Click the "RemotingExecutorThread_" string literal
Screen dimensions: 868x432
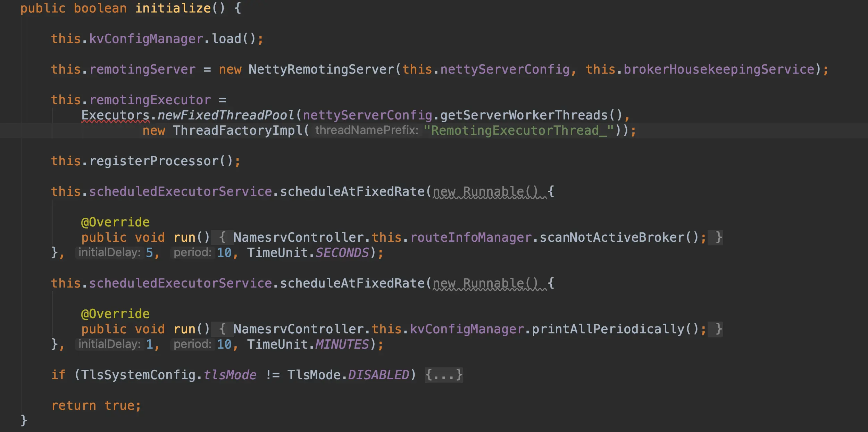pyautogui.click(x=518, y=131)
